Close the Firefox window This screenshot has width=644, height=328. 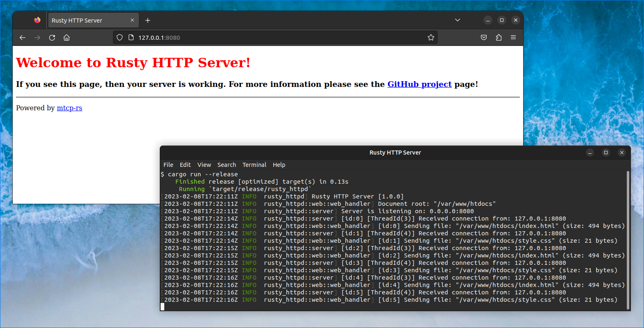[x=516, y=20]
